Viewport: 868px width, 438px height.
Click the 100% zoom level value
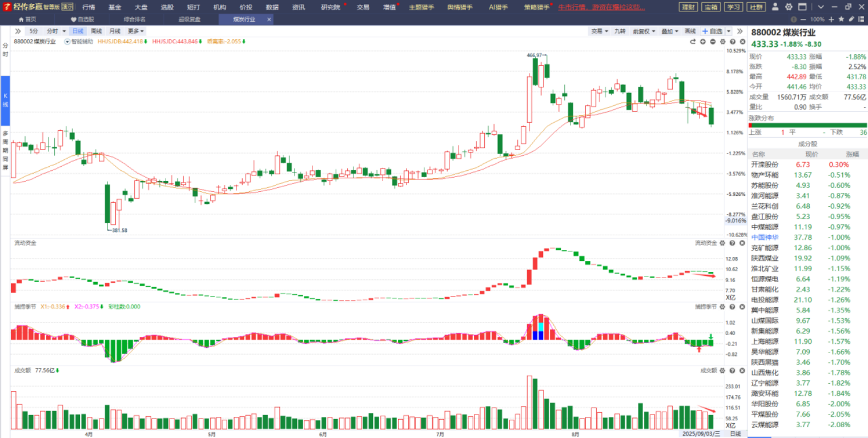(817, 19)
